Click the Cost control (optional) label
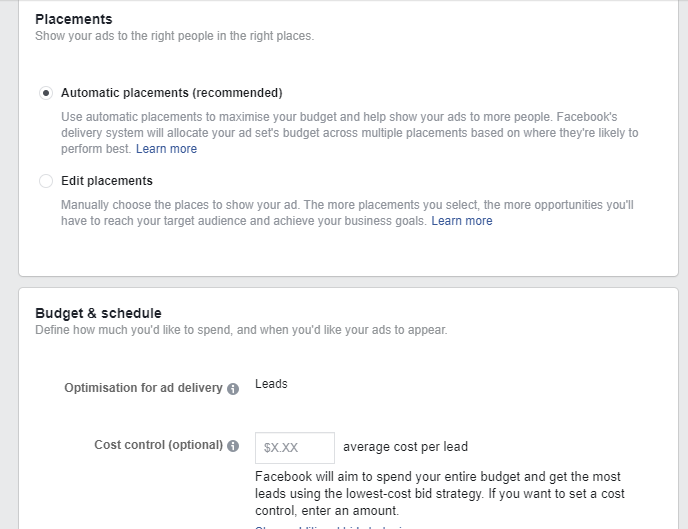The width and height of the screenshot is (688, 529). [x=158, y=445]
